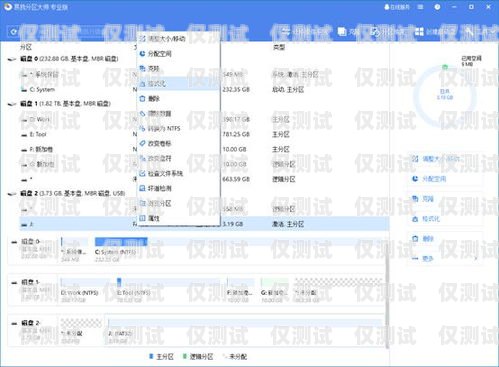Viewport: 499px width, 367px height.
Task: Click the disk map vertical scrollbar
Action: pos(387,297)
